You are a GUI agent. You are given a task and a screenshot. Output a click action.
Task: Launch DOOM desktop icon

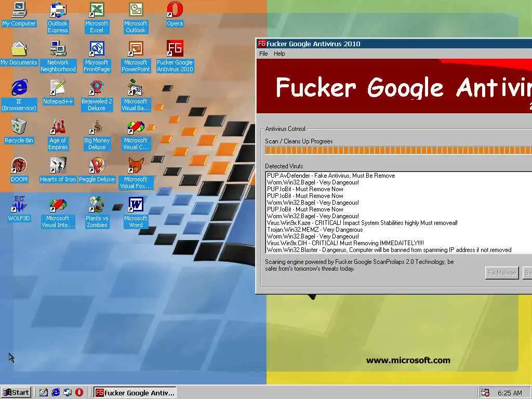coord(19,170)
